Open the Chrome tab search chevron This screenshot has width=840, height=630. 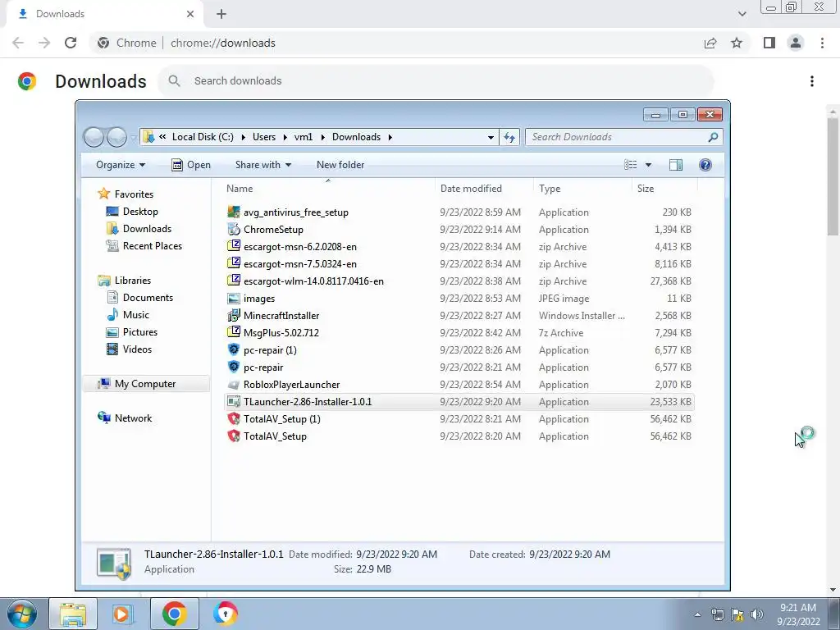742,14
